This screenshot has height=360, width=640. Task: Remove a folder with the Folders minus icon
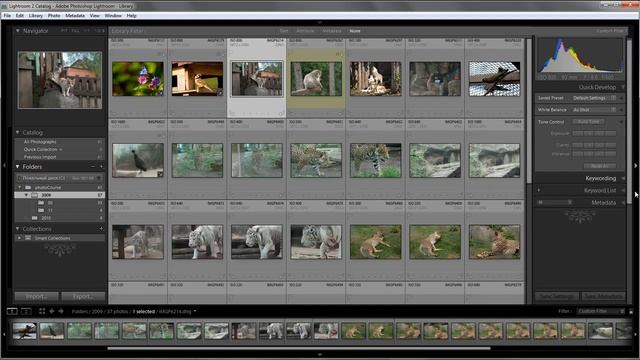point(93,167)
